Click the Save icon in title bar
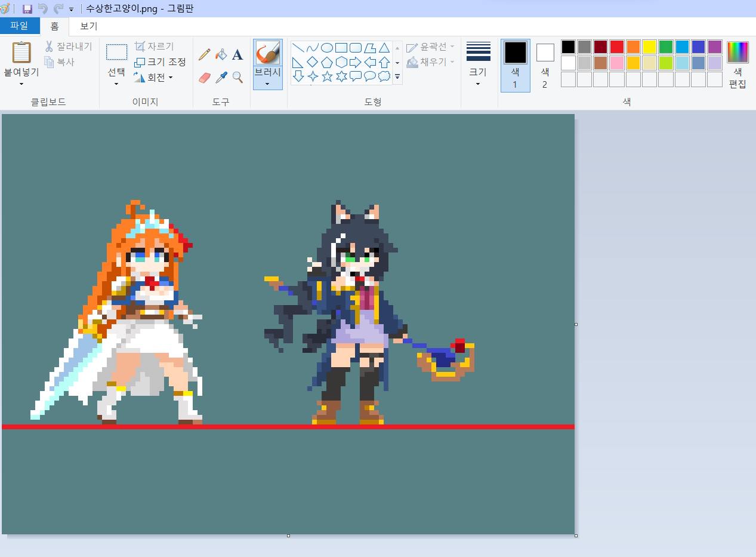 27,9
